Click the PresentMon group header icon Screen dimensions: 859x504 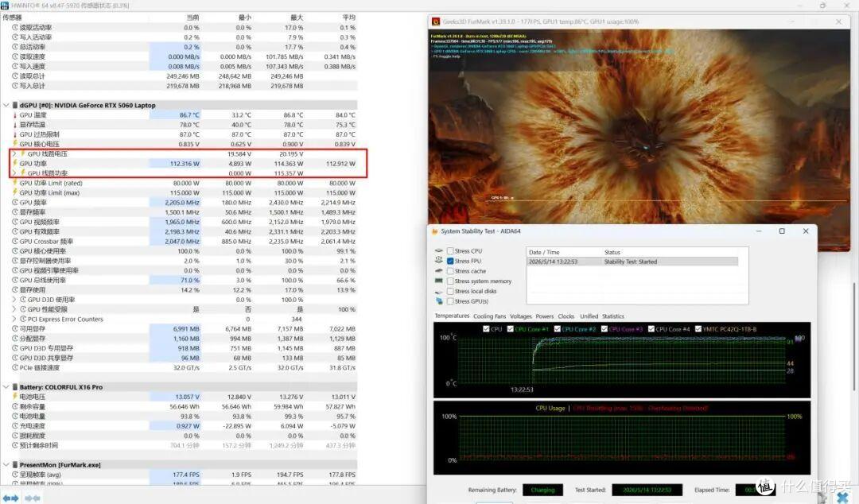click(x=15, y=464)
